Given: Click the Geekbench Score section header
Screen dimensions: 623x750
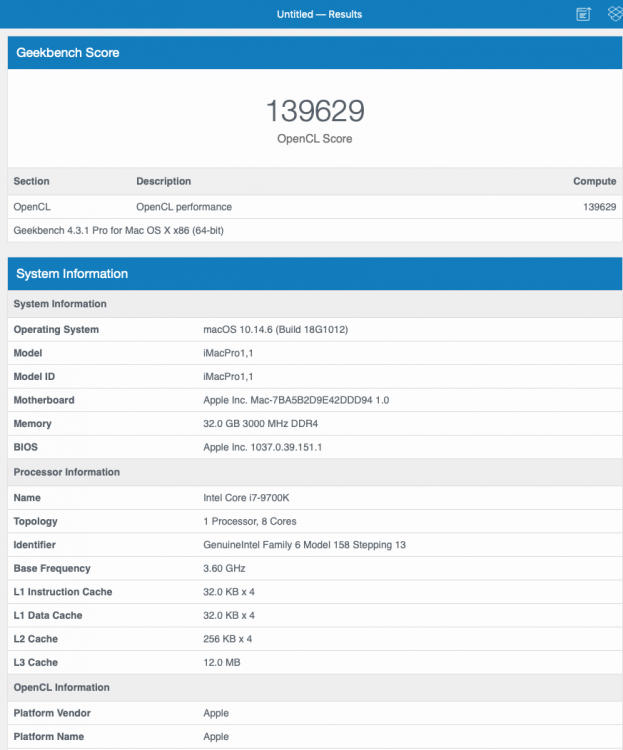Looking at the screenshot, I should click(315, 53).
